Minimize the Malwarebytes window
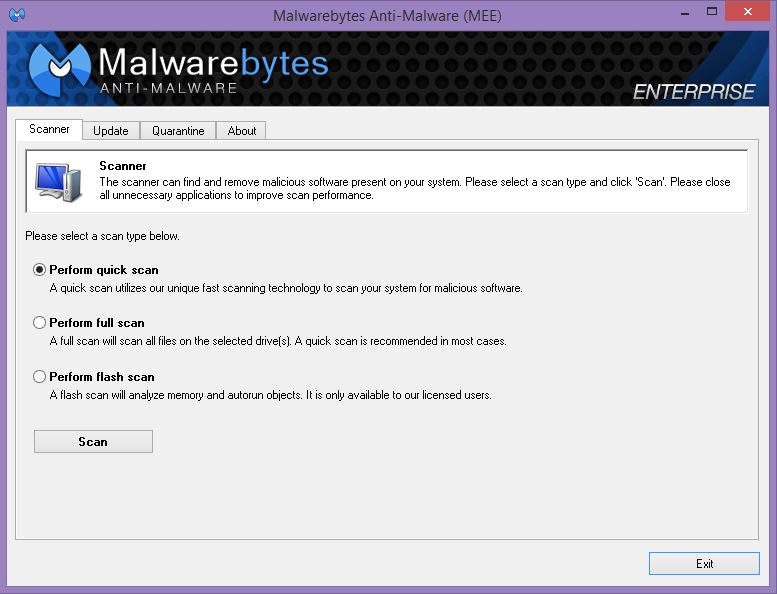 click(x=688, y=14)
